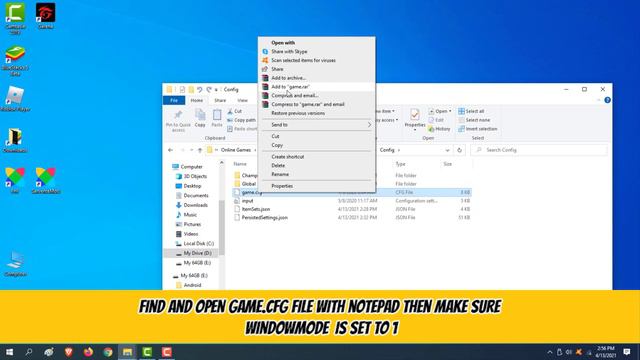Image resolution: width=640 pixels, height=360 pixels.
Task: Expand the Send to submenu
Action: tap(317, 125)
